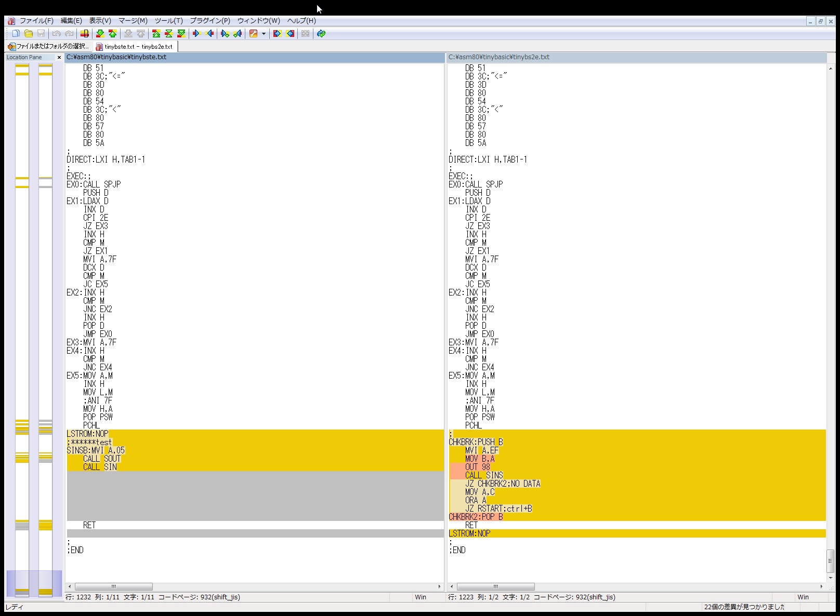Screen dimensions: 840x616
Task: Click the 22個の差異が見つかりました status text
Action: click(744, 607)
